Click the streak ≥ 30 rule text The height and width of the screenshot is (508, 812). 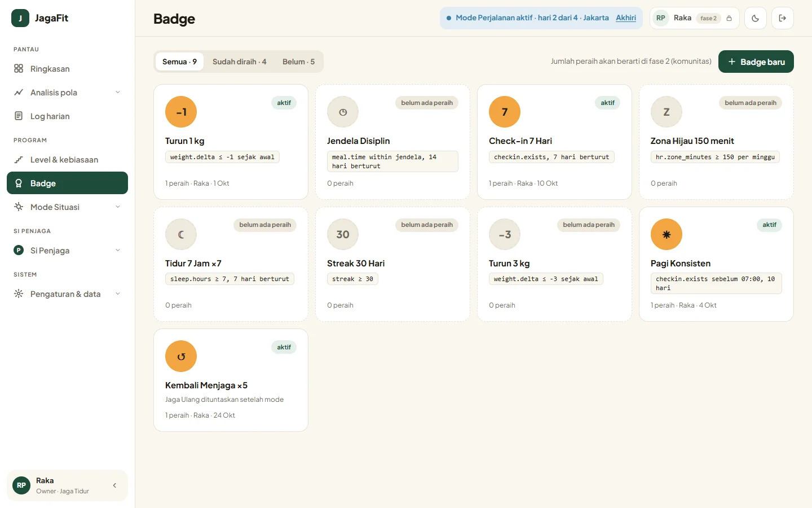tap(352, 279)
